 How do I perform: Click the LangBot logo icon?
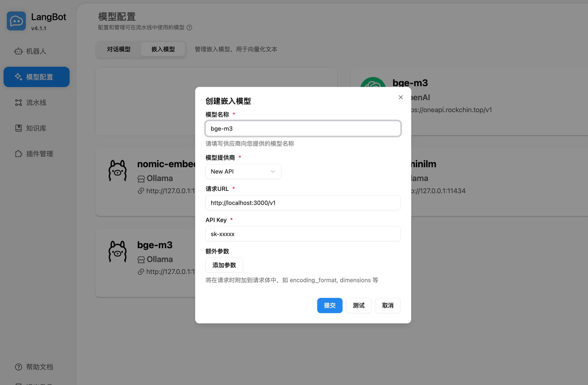[16, 21]
